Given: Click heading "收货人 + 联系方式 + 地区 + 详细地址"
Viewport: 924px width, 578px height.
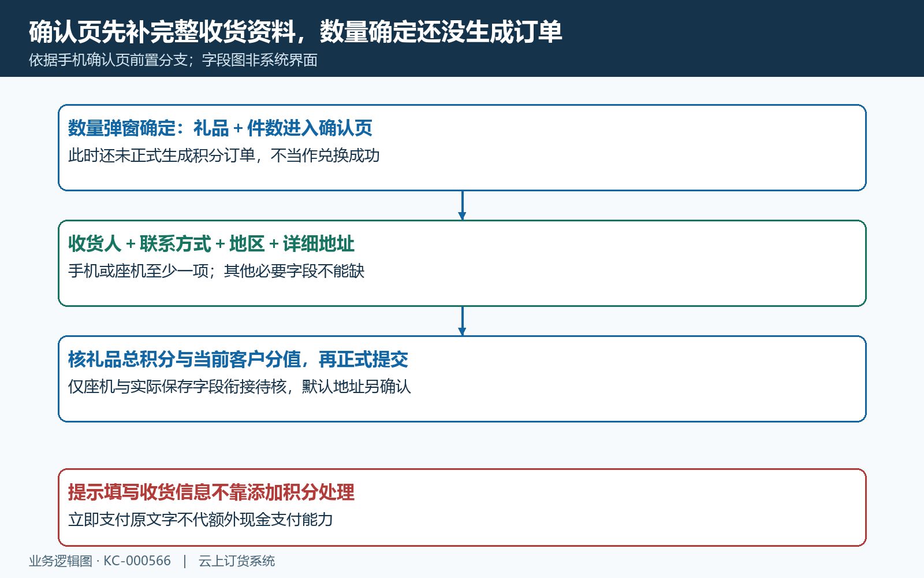Looking at the screenshot, I should (211, 243).
